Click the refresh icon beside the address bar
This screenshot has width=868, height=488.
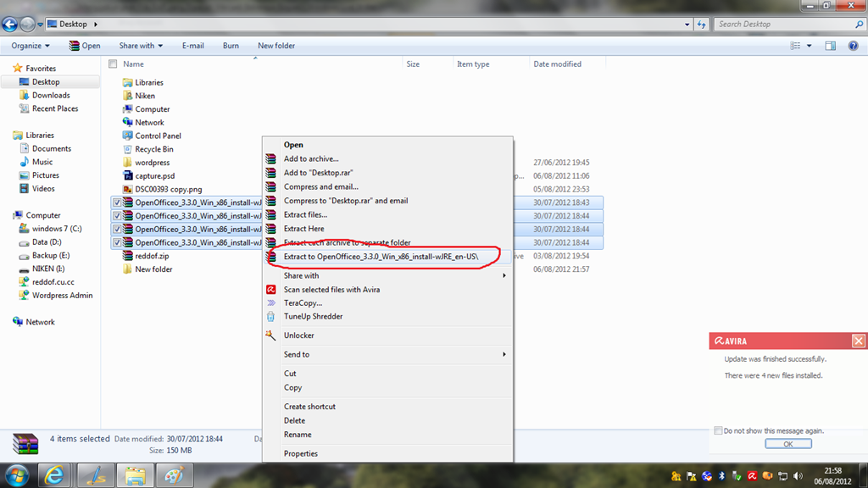[701, 24]
